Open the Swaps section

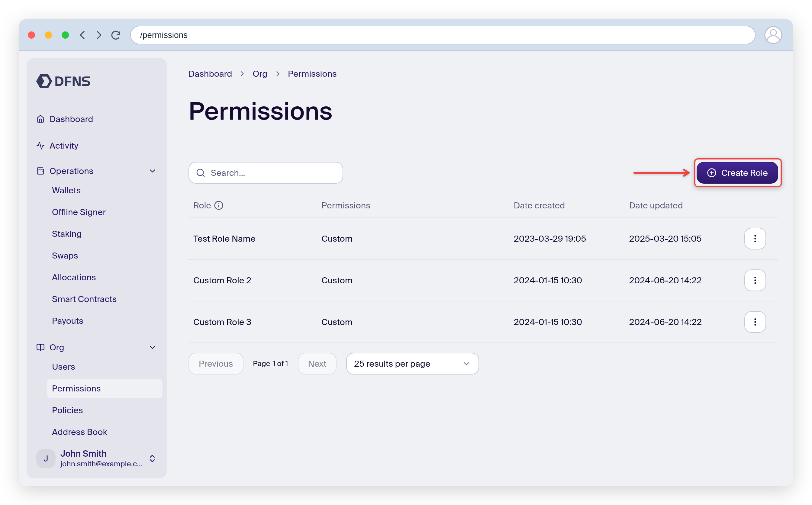(65, 256)
